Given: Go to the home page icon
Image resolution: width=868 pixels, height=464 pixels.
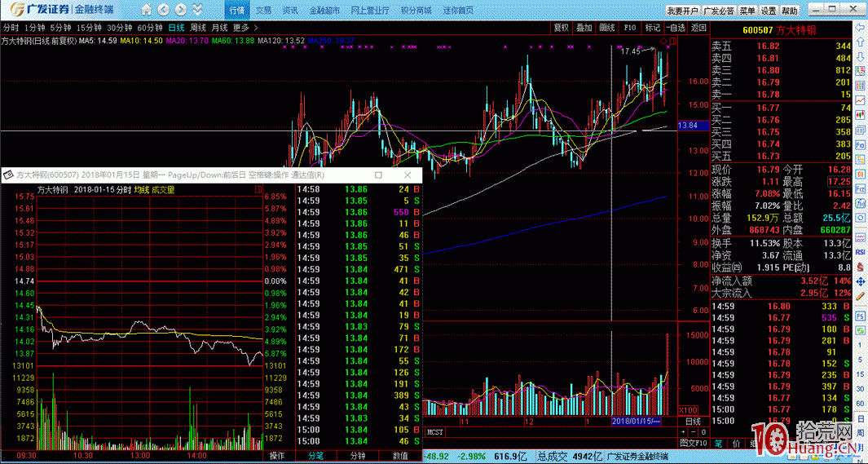Looking at the screenshot, I should click(146, 10).
